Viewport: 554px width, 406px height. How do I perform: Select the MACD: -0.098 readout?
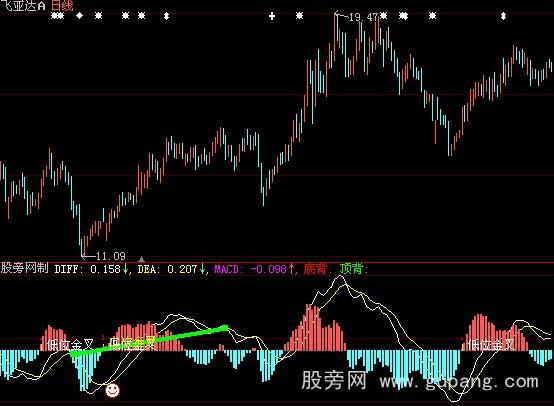point(251,269)
